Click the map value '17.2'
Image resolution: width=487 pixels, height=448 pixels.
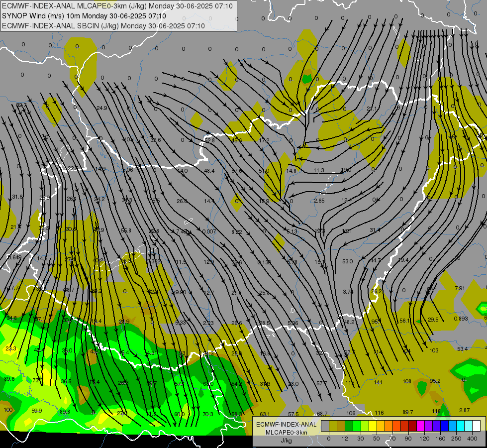click(264, 140)
